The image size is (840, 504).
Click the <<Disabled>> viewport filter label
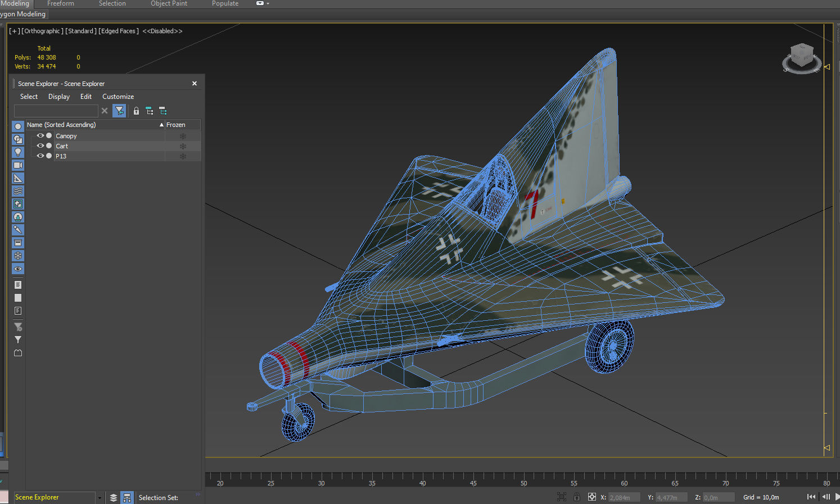pos(162,31)
